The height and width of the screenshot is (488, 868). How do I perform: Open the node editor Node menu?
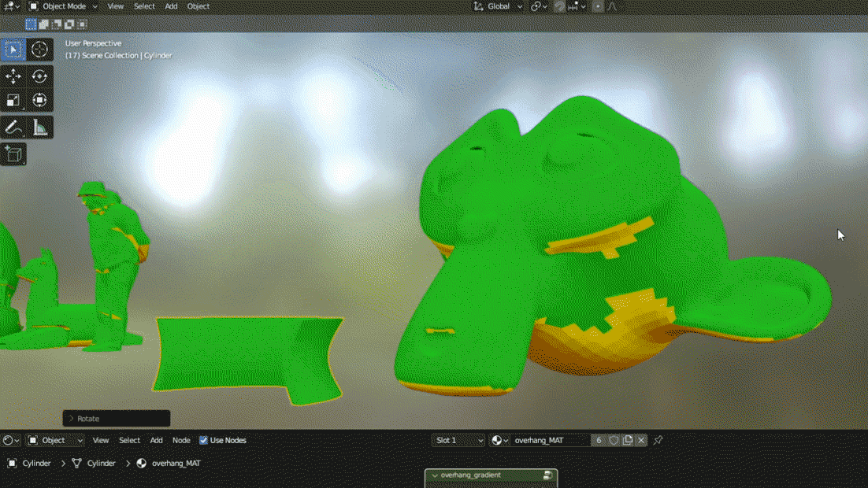pyautogui.click(x=181, y=441)
